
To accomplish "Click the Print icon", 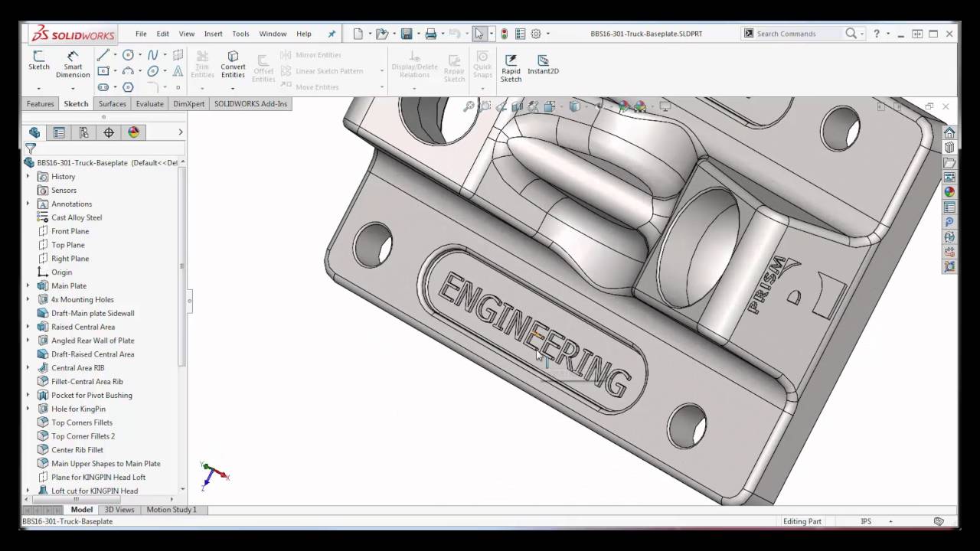I will click(430, 34).
